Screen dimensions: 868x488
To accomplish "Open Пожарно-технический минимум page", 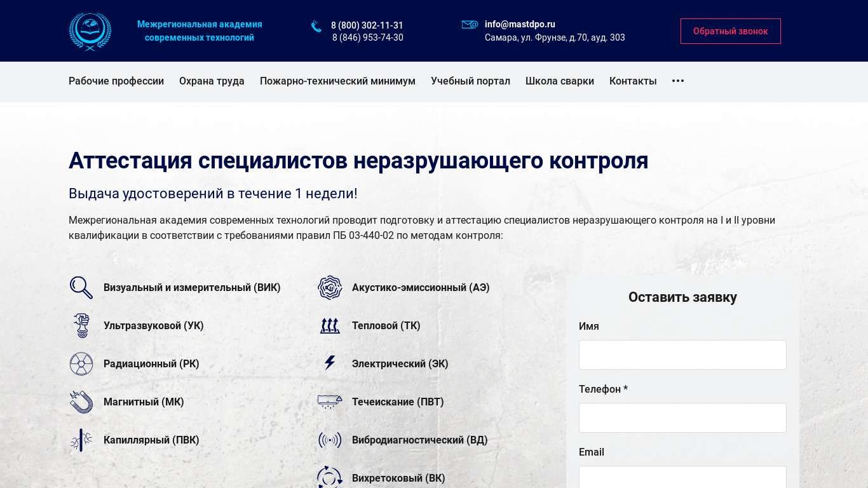I will pyautogui.click(x=337, y=81).
